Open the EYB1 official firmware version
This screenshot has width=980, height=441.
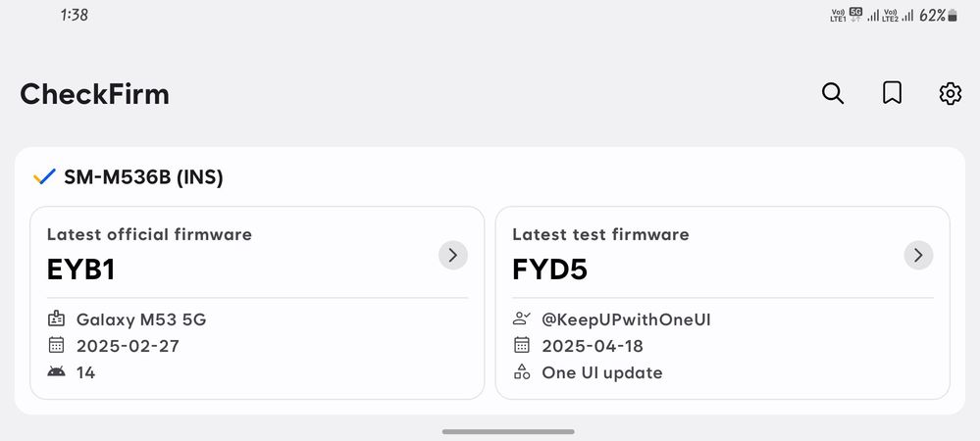(x=80, y=269)
